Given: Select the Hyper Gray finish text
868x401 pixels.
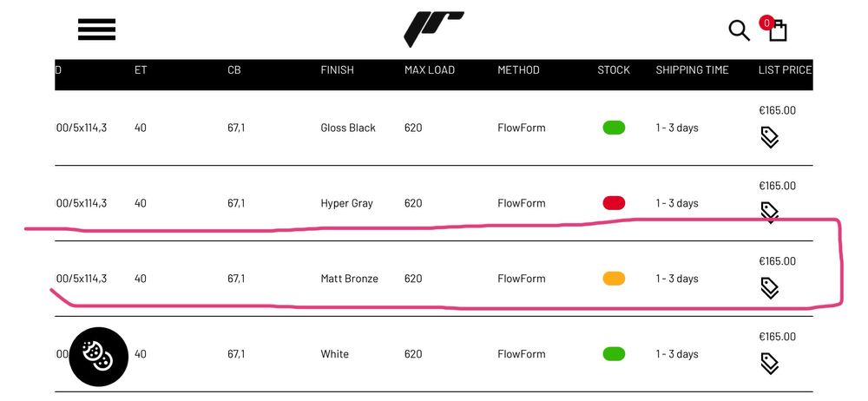Looking at the screenshot, I should (346, 203).
